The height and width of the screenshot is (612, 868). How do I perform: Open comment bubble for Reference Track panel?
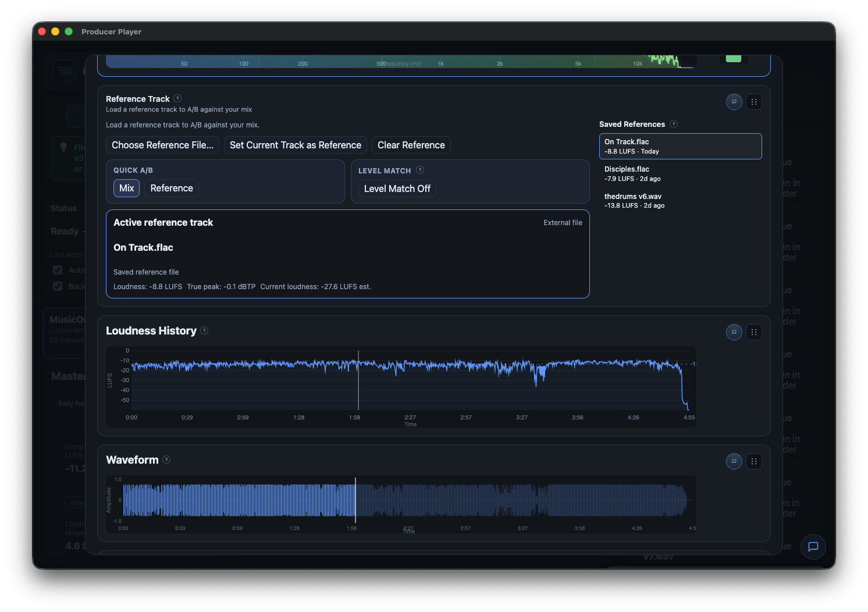(734, 102)
